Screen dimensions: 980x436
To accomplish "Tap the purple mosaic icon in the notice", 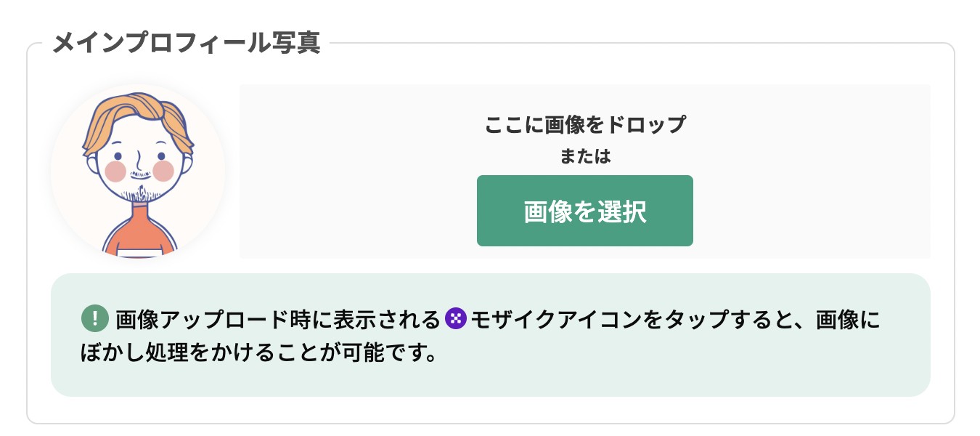I will (x=455, y=318).
